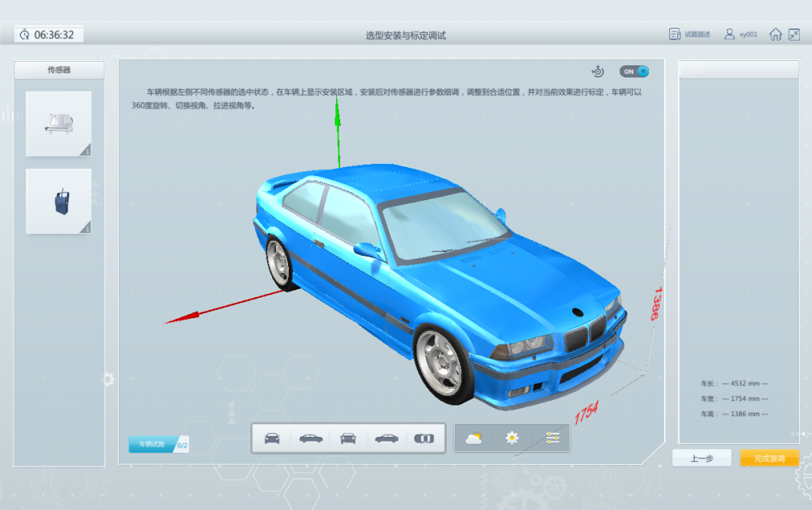Select the white control unit sensor thumbnail
812x510 pixels.
point(59,124)
